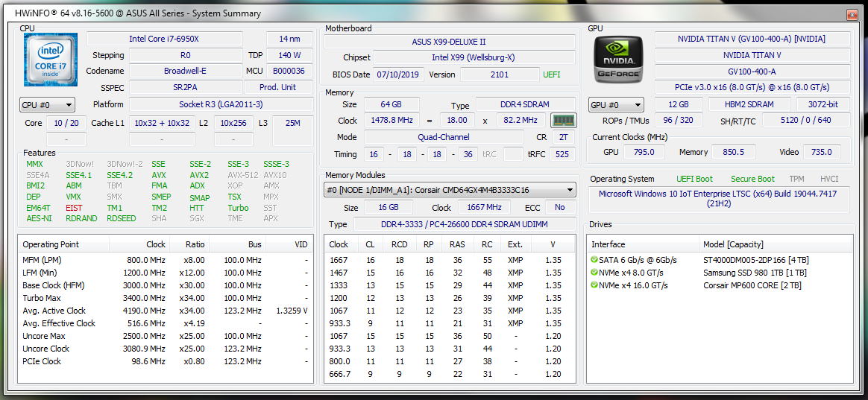
Task: Click the NVIDIA TITAN V (GV100-400-A) field
Action: (x=752, y=39)
